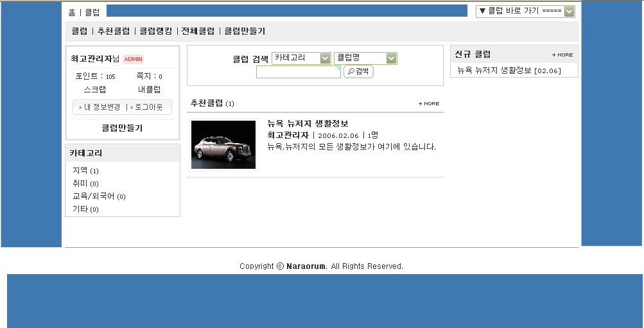This screenshot has width=644, height=328.
Task: Go to 전체클럽 in the menu bar
Action: pyautogui.click(x=198, y=31)
